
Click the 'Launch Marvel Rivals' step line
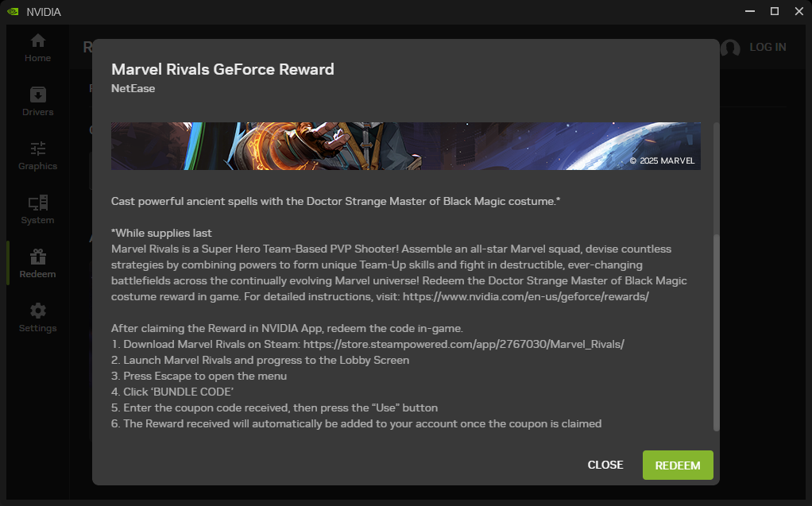point(260,360)
